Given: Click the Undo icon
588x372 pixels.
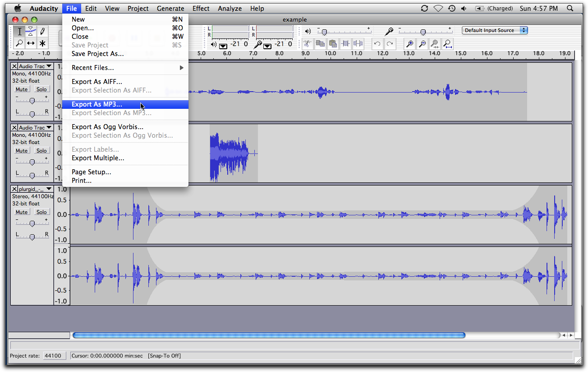Looking at the screenshot, I should tap(378, 43).
